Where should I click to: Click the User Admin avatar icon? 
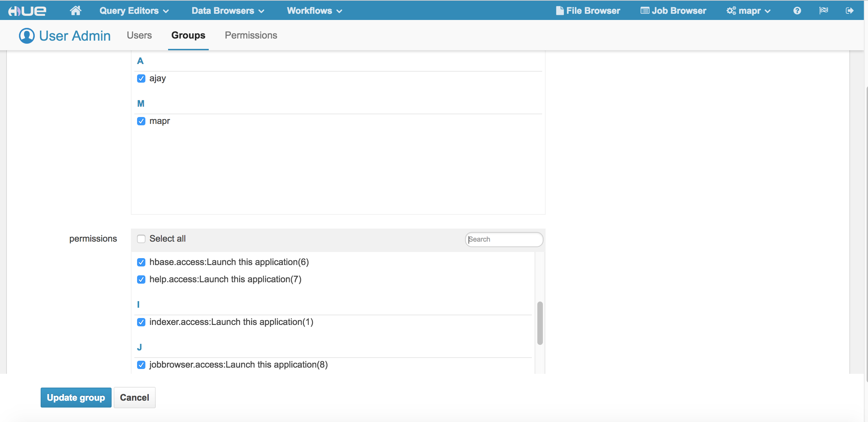click(x=27, y=35)
